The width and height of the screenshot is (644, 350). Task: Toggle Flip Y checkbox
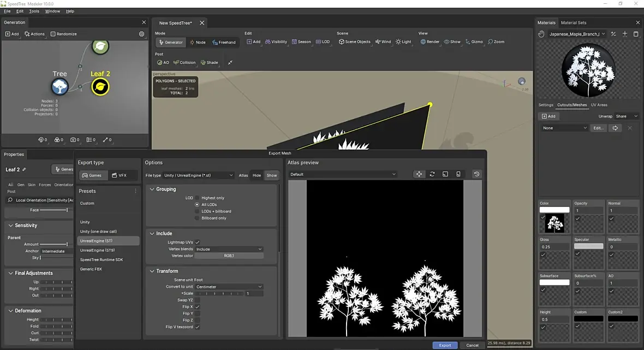pyautogui.click(x=198, y=313)
